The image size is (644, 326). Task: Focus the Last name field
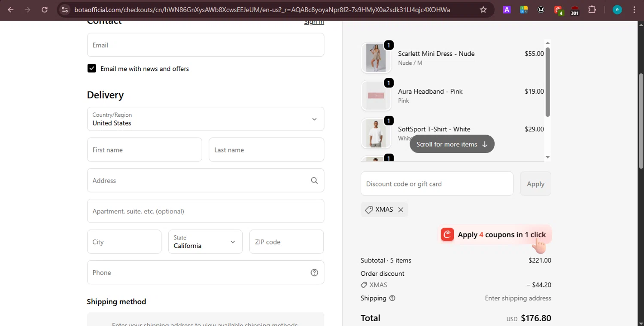[x=266, y=149]
